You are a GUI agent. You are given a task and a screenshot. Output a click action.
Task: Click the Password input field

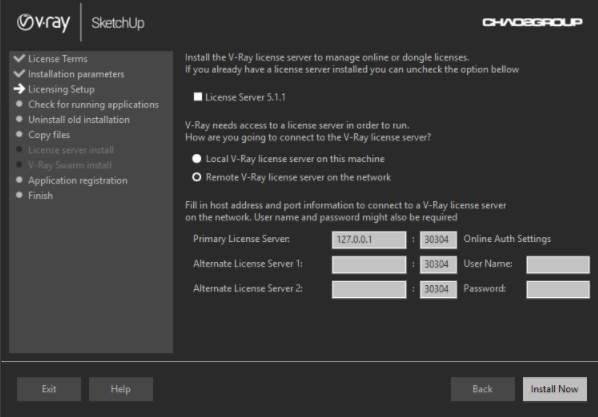pyautogui.click(x=558, y=289)
